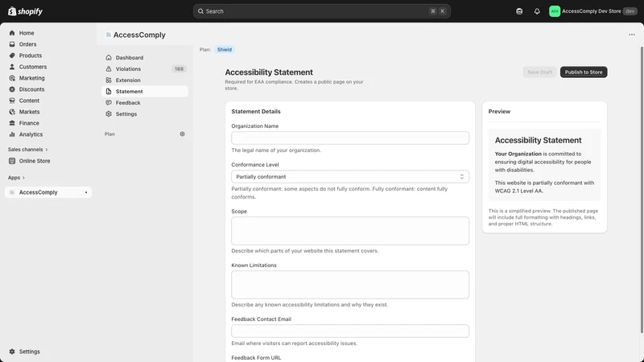Go to Orders in main sidebar

[x=27, y=44]
